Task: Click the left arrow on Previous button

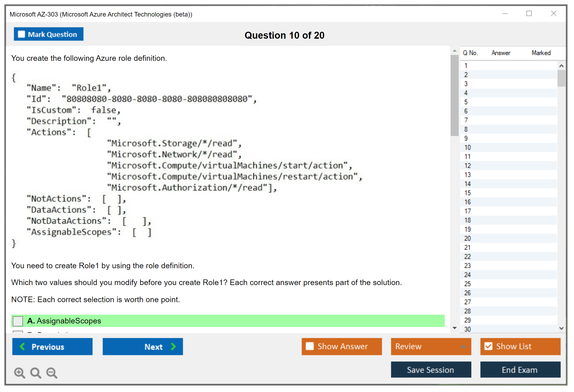Action: (x=23, y=346)
